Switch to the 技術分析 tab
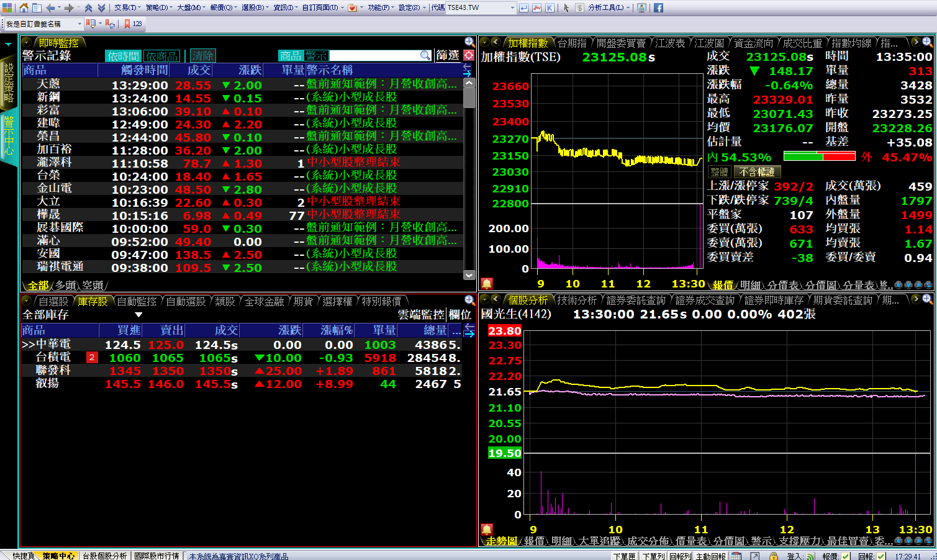The height and width of the screenshot is (560, 937). (576, 300)
